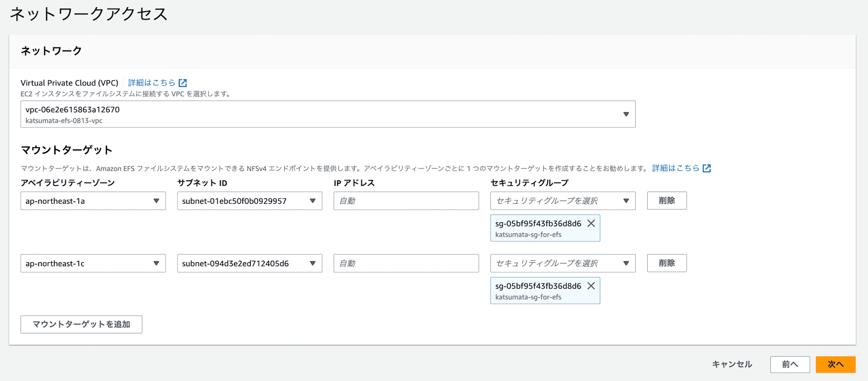The width and height of the screenshot is (868, 381).
Task: Click the マウントターゲットを追加 button
Action: point(81,324)
